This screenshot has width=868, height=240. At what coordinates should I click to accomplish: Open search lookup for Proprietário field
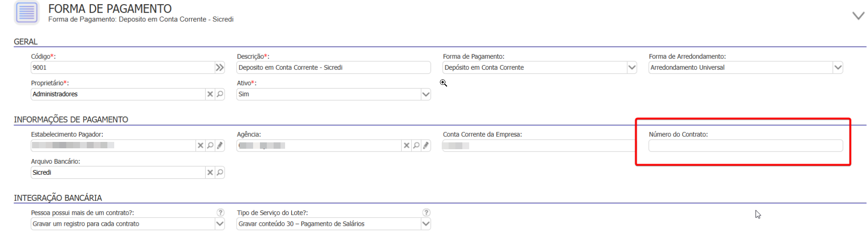point(220,94)
